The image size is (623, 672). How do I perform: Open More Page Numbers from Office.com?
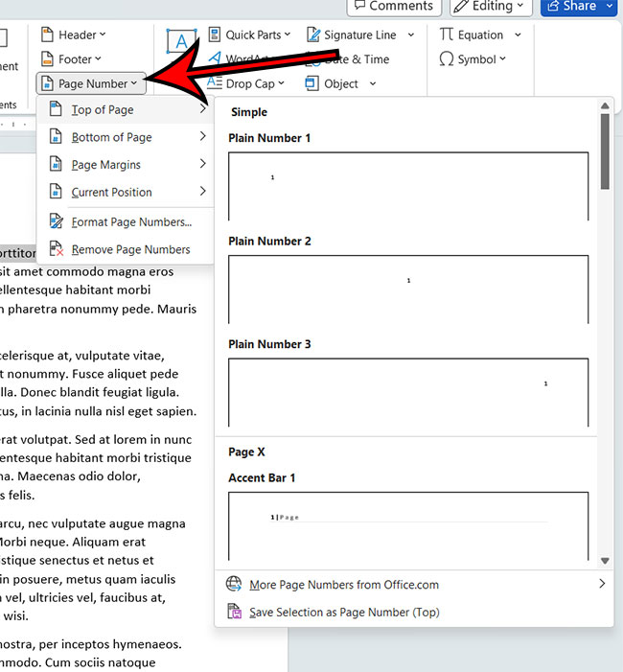coord(414,585)
